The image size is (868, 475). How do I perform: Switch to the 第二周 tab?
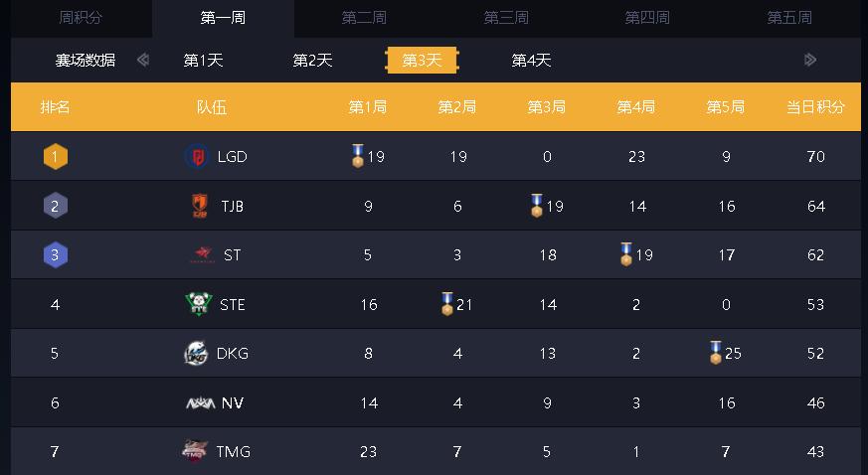[x=364, y=18]
